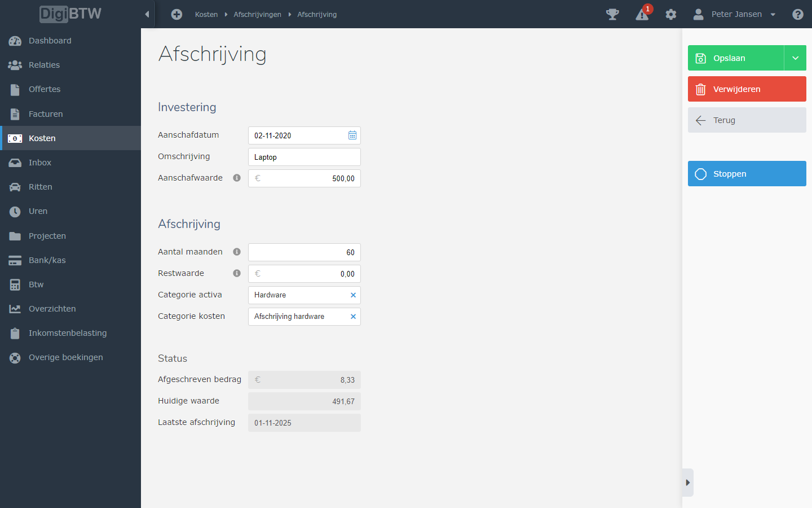Image resolution: width=812 pixels, height=508 pixels.
Task: Click the plus add-new icon
Action: point(176,14)
